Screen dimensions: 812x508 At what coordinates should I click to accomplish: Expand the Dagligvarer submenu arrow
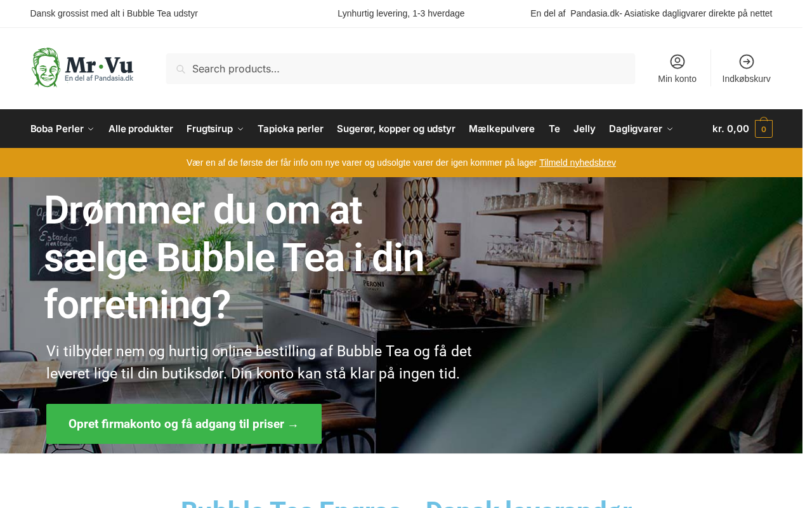click(x=670, y=129)
